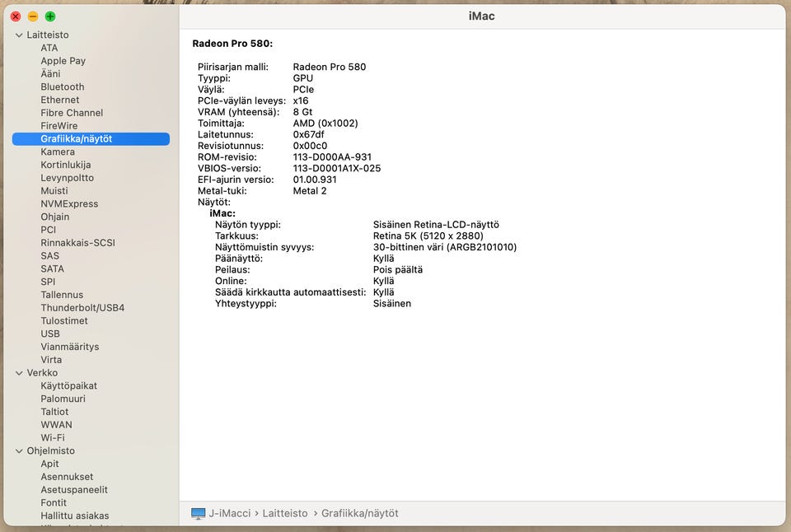The width and height of the screenshot is (791, 532).
Task: Open the Ethernet entry
Action: click(x=60, y=100)
